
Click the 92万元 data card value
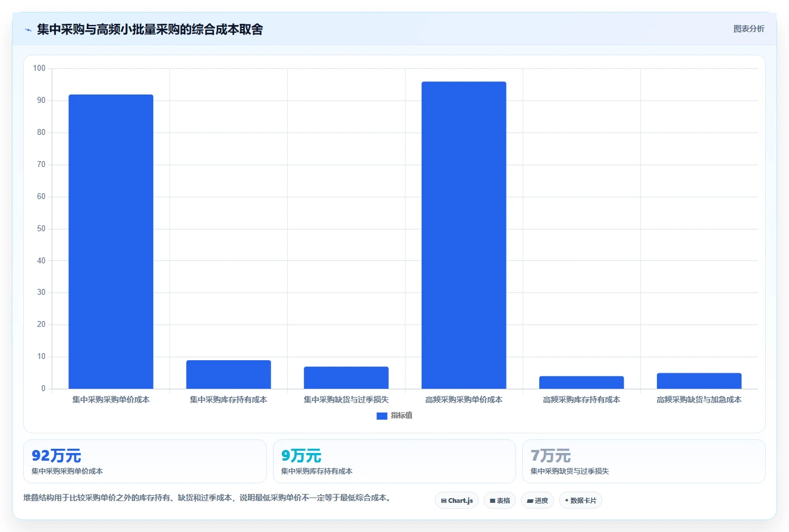click(x=56, y=456)
